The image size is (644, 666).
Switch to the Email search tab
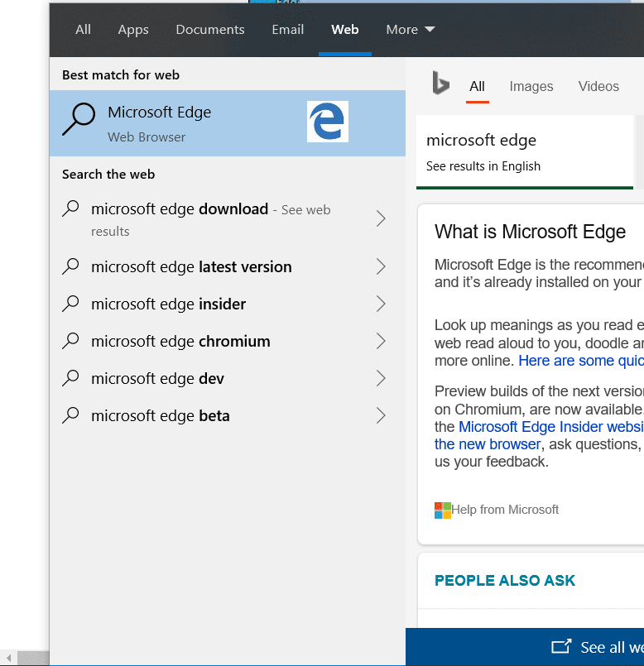pyautogui.click(x=288, y=29)
